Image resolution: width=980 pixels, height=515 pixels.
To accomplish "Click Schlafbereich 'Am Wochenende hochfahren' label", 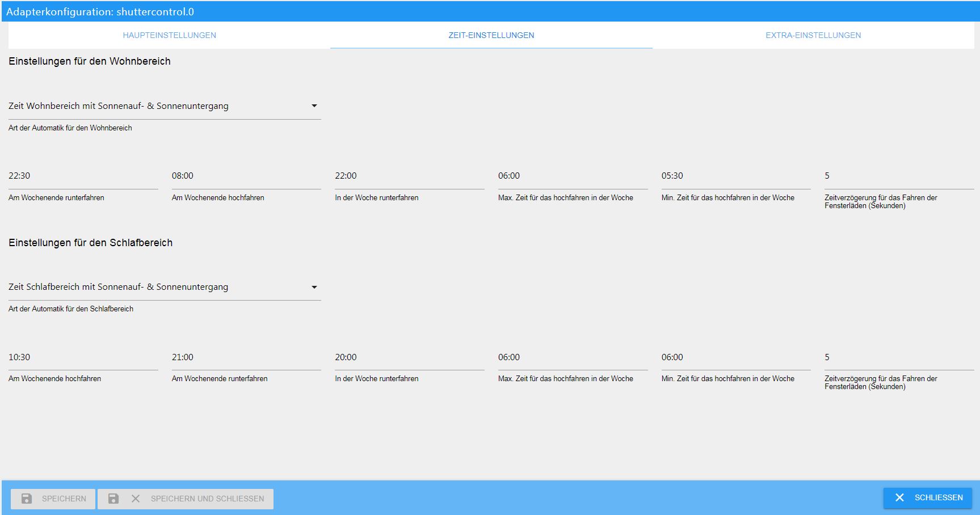I will click(x=55, y=379).
